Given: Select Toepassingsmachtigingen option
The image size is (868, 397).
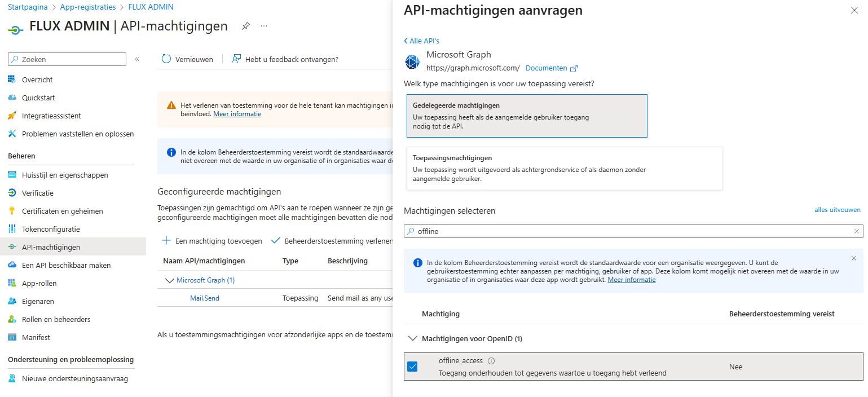Looking at the screenshot, I should 565,169.
